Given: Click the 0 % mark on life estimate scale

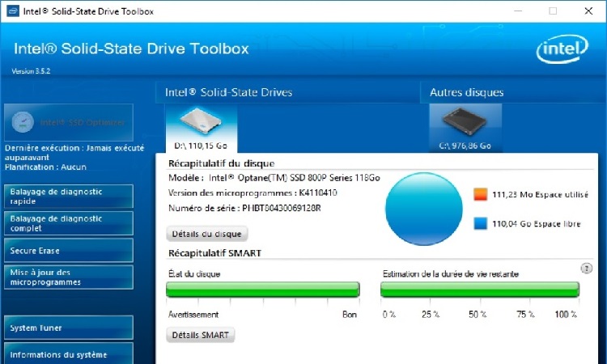Looking at the screenshot, I should coord(389,315).
